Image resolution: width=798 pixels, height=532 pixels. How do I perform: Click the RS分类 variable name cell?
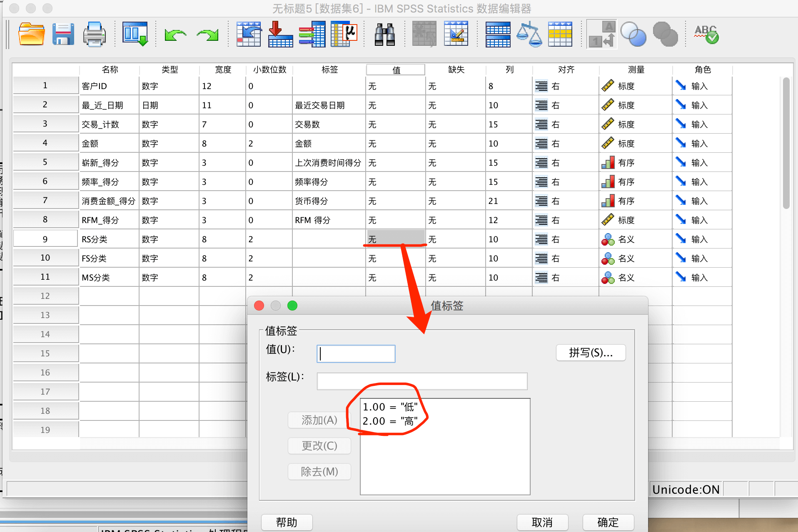109,239
